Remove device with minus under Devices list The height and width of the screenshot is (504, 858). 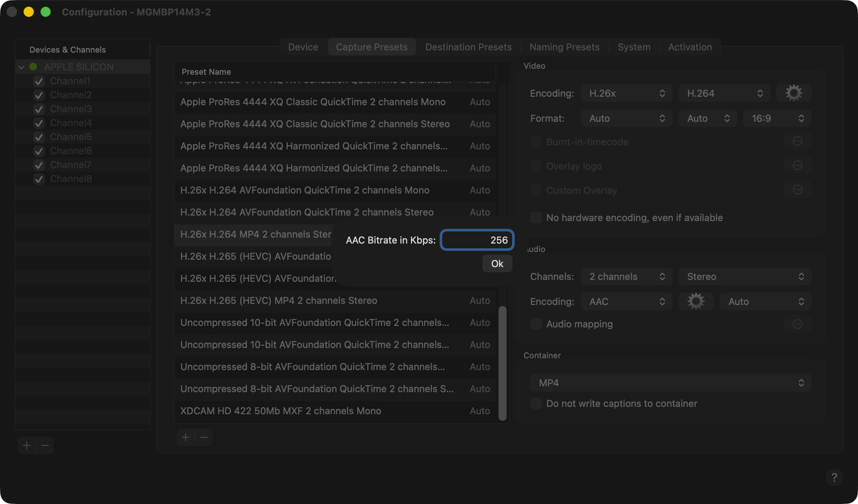click(x=45, y=446)
